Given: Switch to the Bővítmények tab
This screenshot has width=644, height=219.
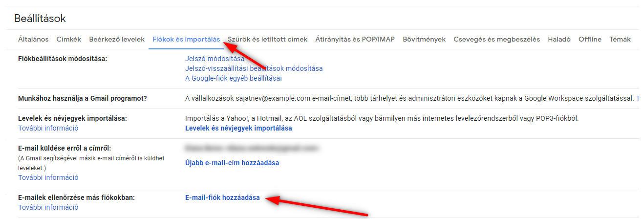Looking at the screenshot, I should (424, 39).
